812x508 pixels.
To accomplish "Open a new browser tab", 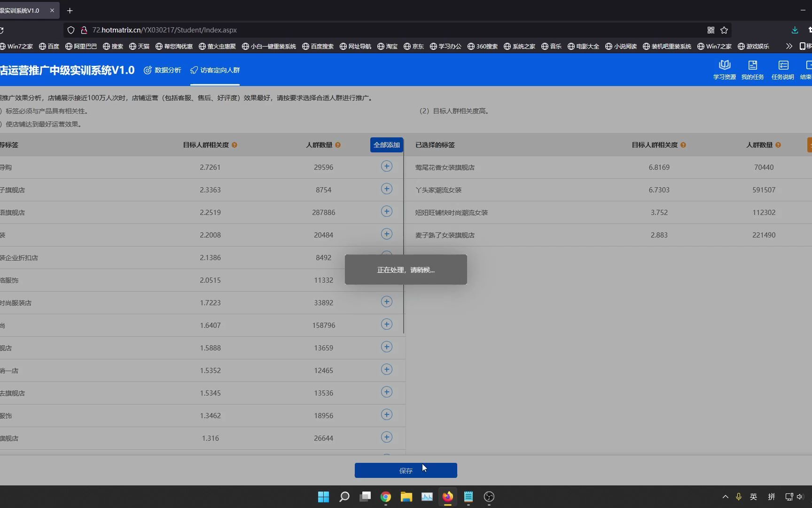I will coord(70,10).
